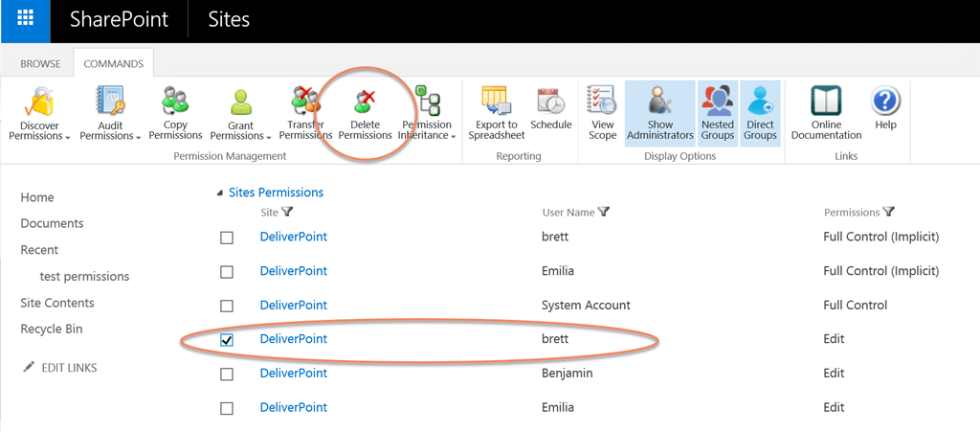Open the Online Documentation link icon
Screen dimensions: 980x432
pos(826,100)
